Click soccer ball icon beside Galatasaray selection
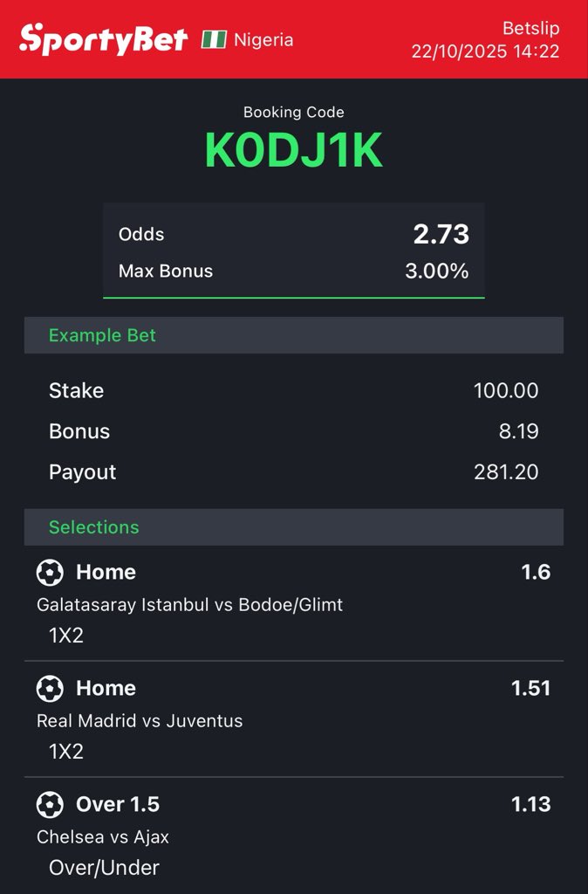The image size is (588, 894). point(50,573)
